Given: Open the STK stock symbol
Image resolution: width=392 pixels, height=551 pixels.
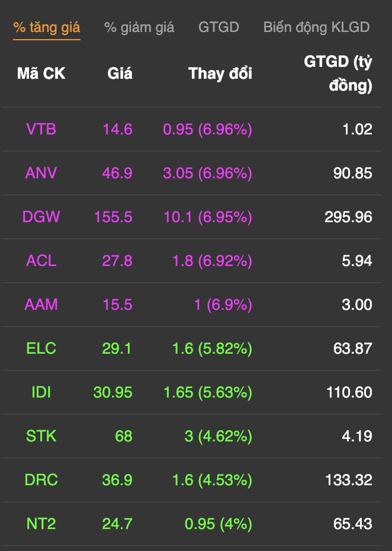Looking at the screenshot, I should click(x=41, y=436).
